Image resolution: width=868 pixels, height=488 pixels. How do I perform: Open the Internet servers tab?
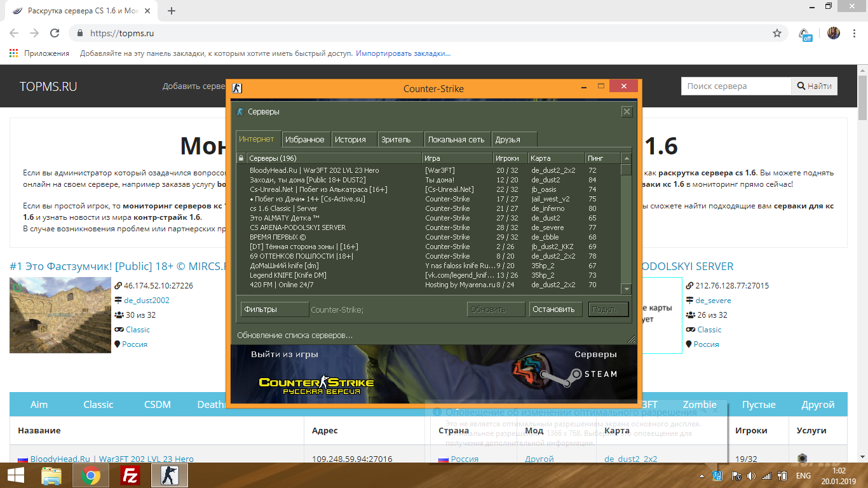(x=257, y=139)
